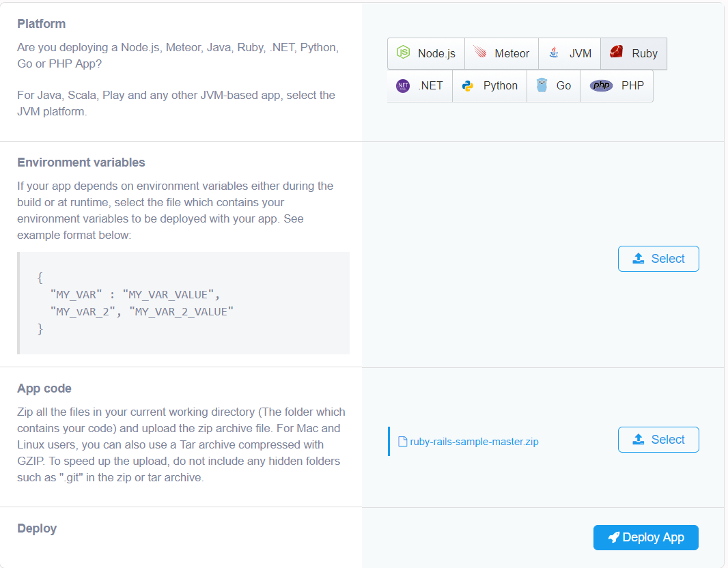The image size is (728, 568).
Task: Select the Ruby platform button
Action: pos(634,53)
